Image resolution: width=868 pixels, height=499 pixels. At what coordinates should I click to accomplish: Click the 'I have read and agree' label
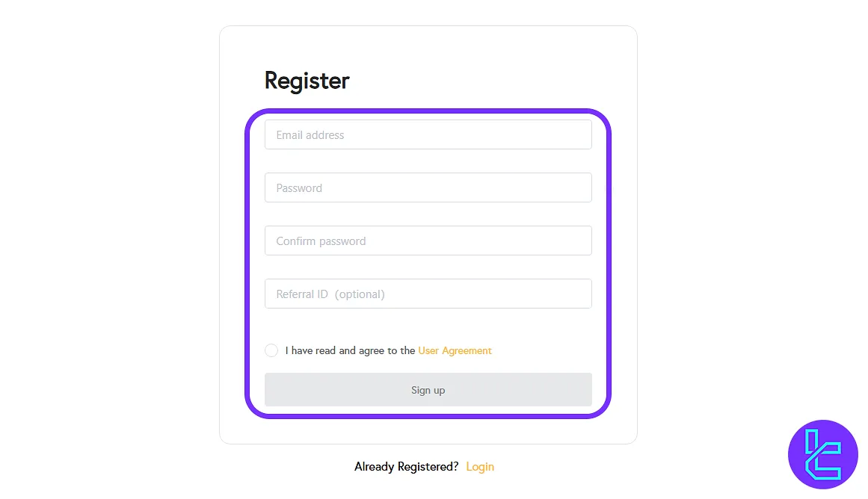tap(350, 350)
